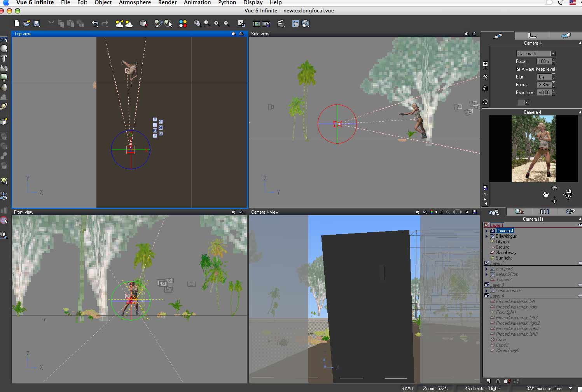Click the Save scene floppy disk icon

(37, 24)
